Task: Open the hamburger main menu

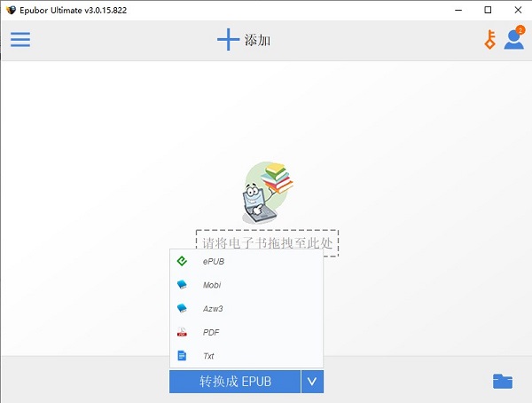Action: [20, 40]
